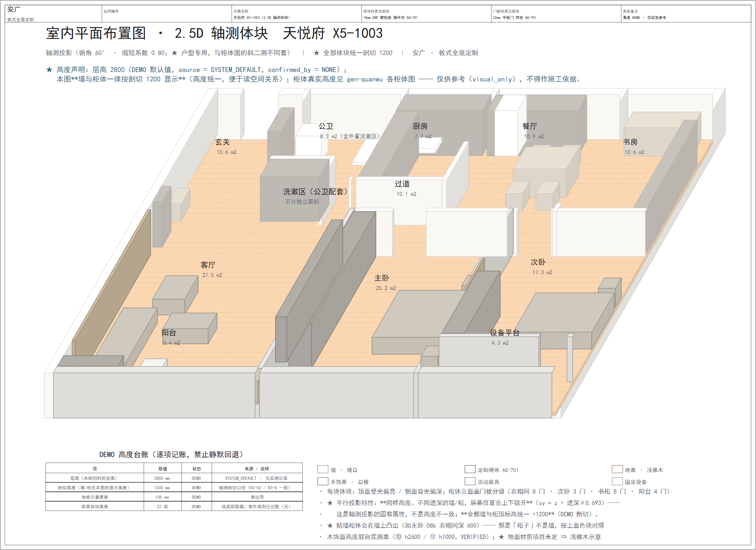This screenshot has width=756, height=550.
Task: Click the 地面·浅橡木 legend swatch
Action: tap(617, 469)
